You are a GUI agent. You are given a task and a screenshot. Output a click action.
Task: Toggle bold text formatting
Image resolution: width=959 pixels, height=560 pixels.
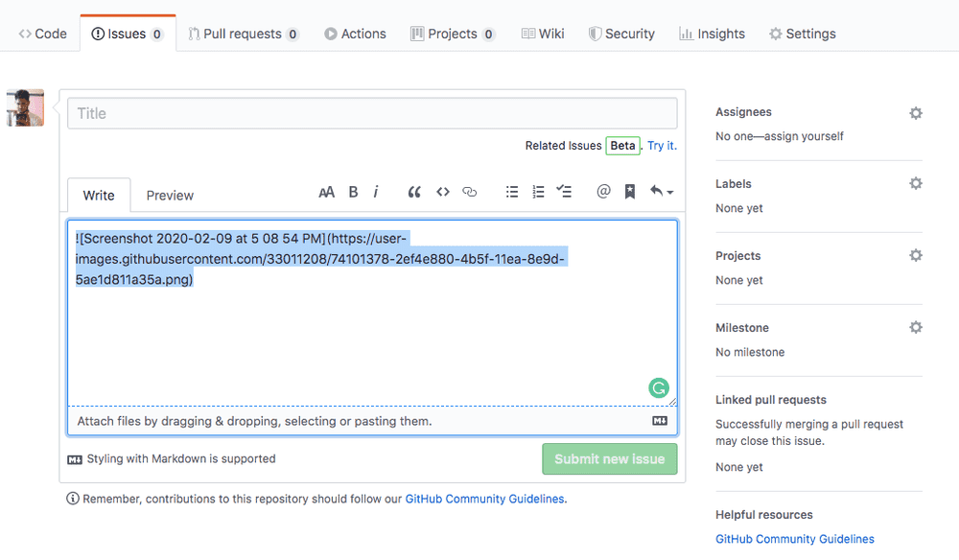tap(353, 191)
